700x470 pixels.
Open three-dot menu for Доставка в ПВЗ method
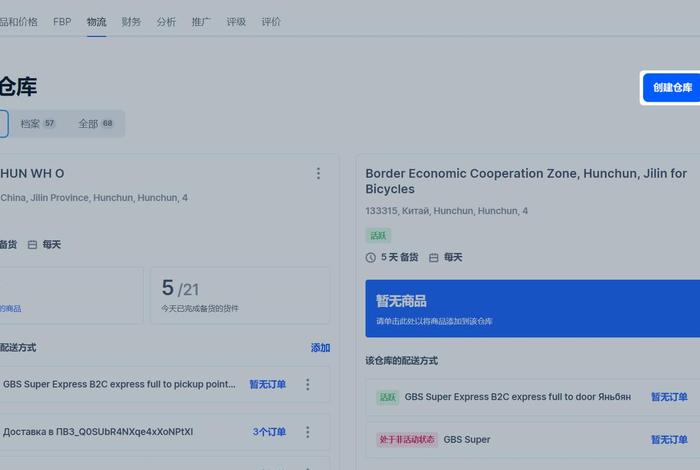tap(308, 432)
